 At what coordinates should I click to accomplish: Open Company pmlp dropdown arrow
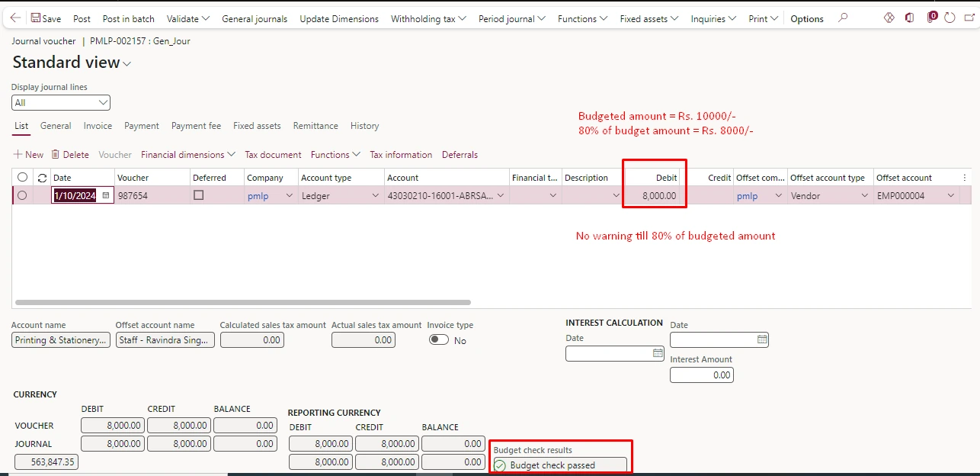[x=289, y=196]
